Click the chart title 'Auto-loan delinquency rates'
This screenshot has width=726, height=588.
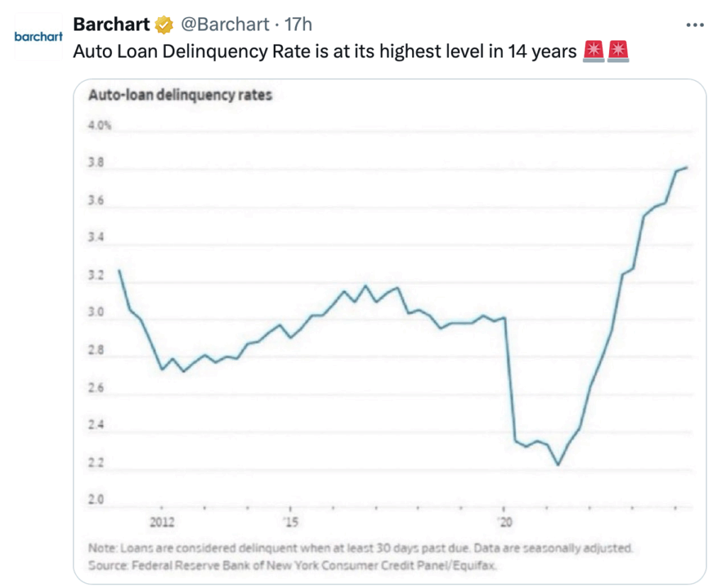pos(180,95)
